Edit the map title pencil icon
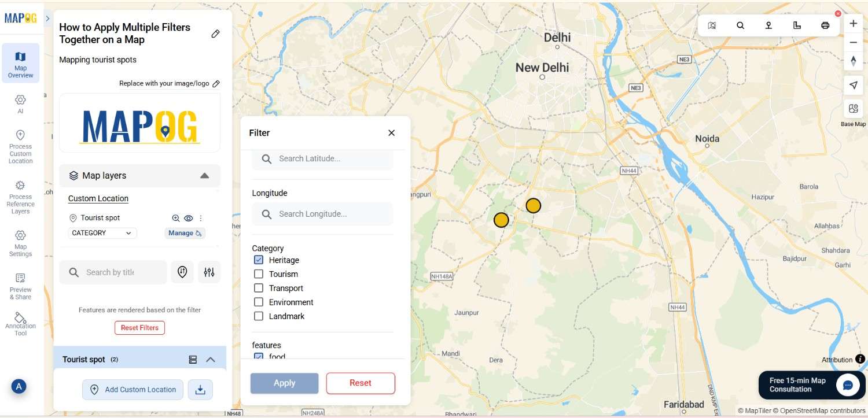The image size is (868, 418). point(215,34)
